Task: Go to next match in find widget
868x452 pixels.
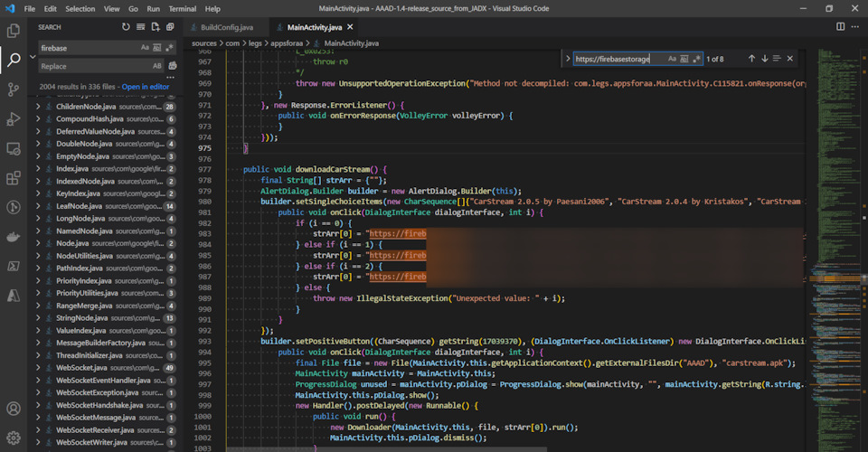Action: coord(764,59)
